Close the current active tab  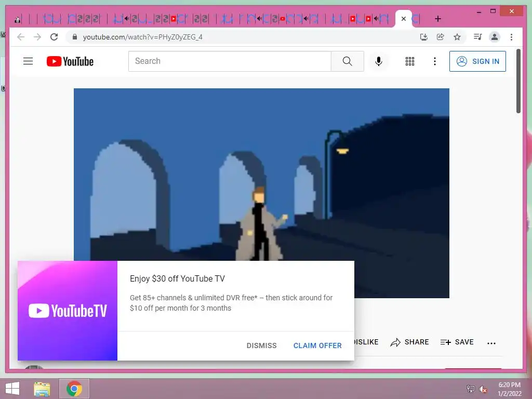[403, 19]
